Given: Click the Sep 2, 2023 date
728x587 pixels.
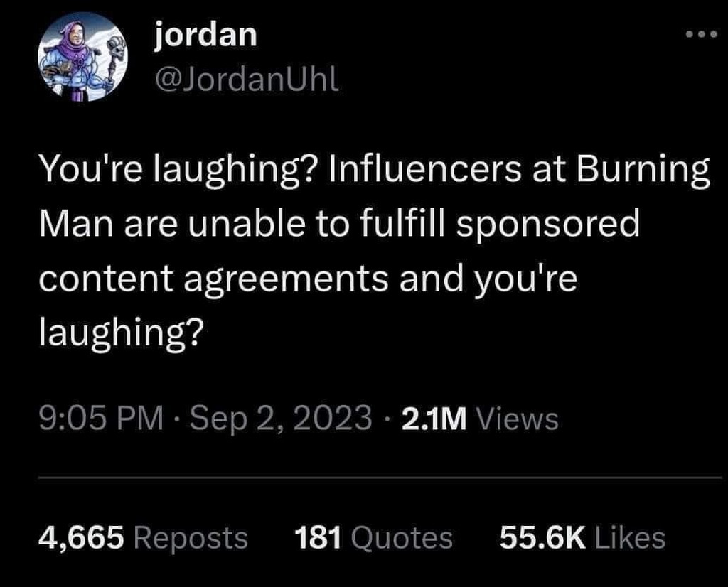Looking at the screenshot, I should click(x=280, y=418).
